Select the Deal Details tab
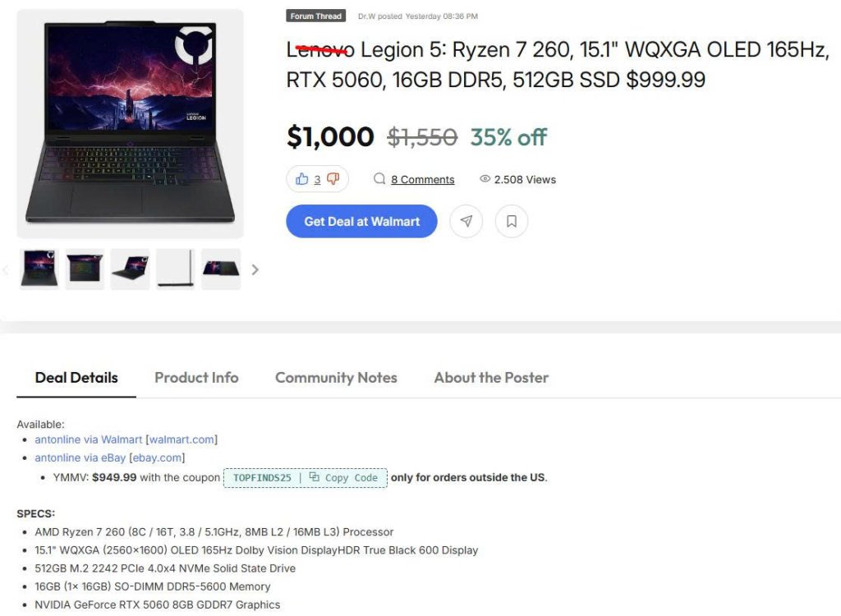This screenshot has height=616, width=841. pyautogui.click(x=76, y=378)
